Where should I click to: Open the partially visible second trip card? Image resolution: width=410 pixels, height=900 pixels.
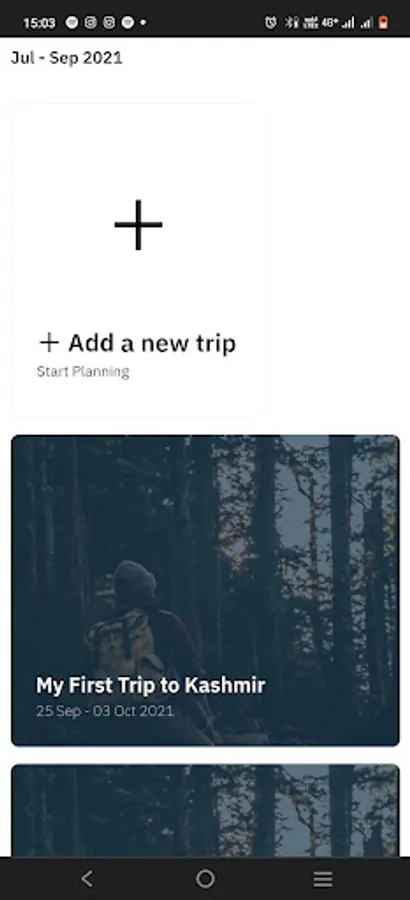click(205, 810)
